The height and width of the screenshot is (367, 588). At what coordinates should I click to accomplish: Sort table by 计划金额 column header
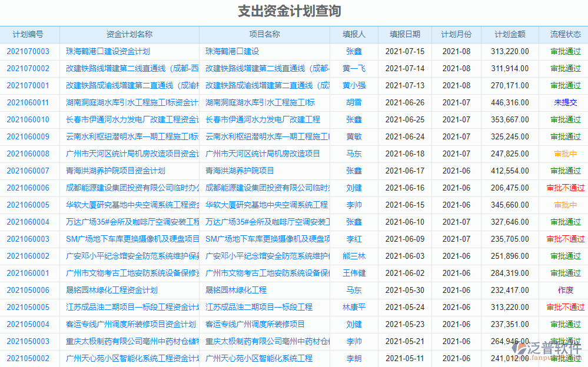click(x=511, y=34)
